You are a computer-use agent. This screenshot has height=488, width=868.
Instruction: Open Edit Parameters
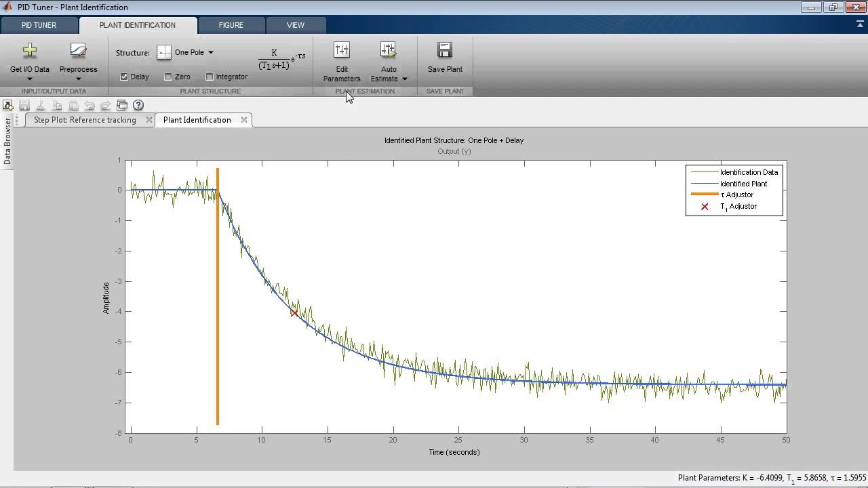point(342,61)
